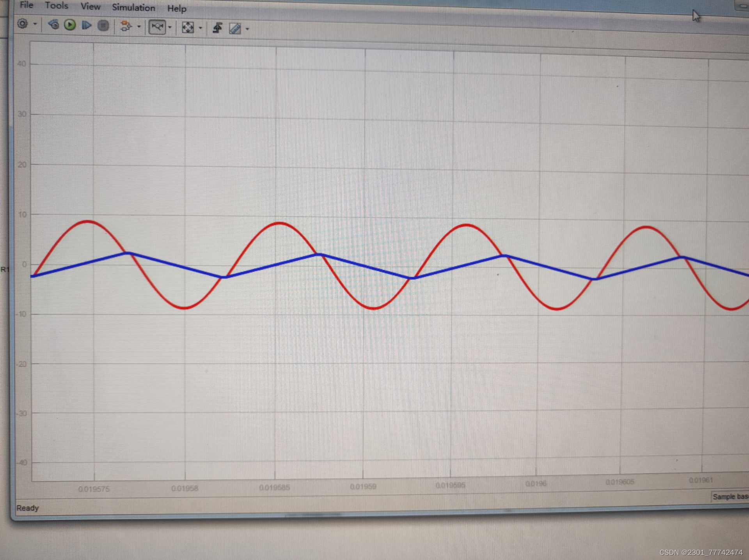Click the y-axis label '40'

(x=22, y=64)
